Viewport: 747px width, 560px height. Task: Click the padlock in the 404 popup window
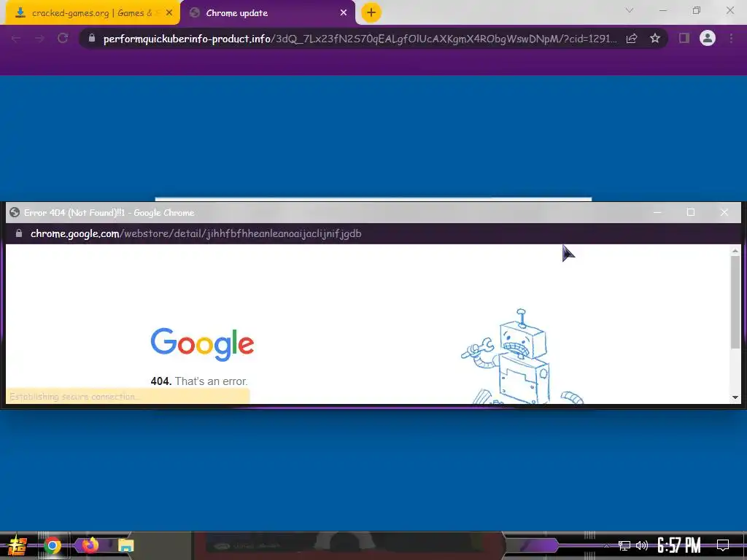(19, 233)
